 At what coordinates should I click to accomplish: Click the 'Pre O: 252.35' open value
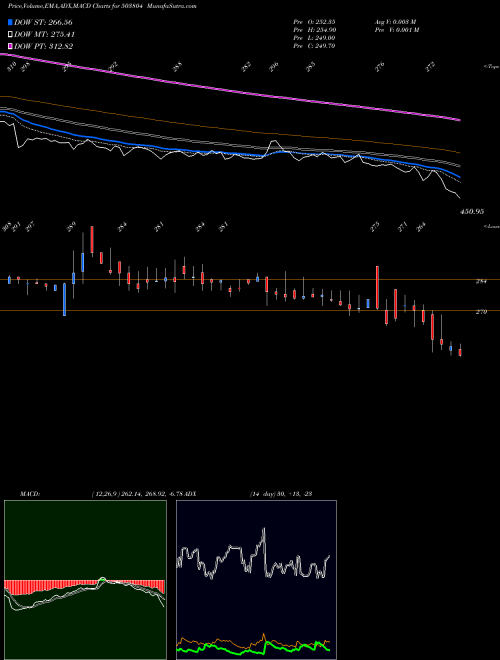click(x=314, y=21)
